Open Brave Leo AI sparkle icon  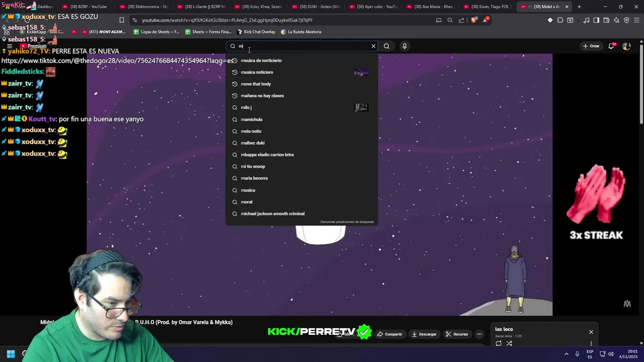pyautogui.click(x=616, y=20)
